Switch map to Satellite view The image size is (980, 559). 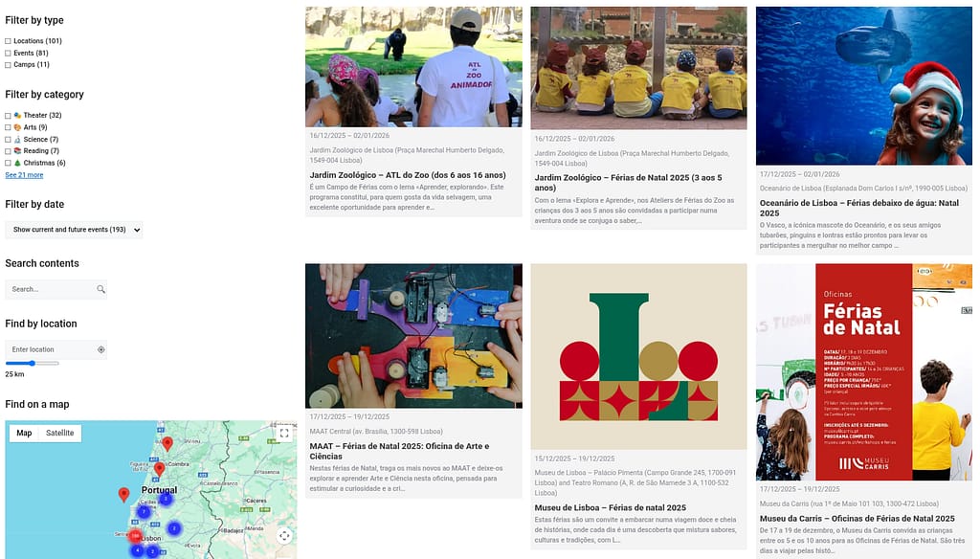[x=60, y=433]
